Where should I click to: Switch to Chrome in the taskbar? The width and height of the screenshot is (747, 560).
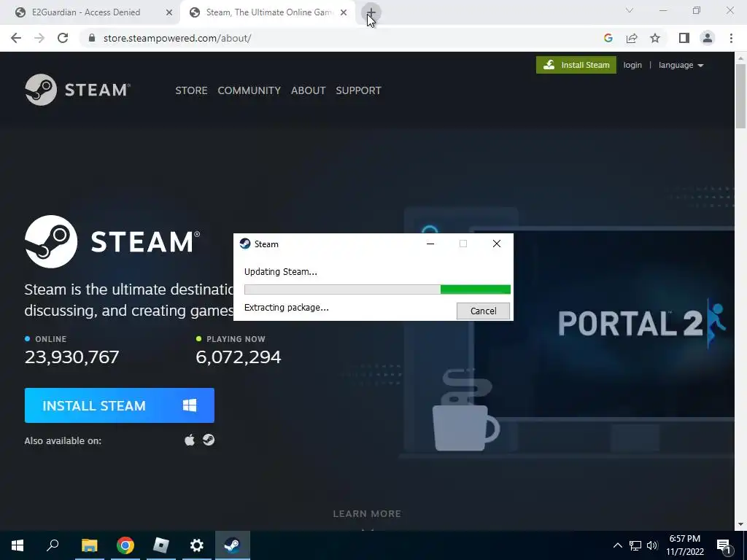pyautogui.click(x=125, y=545)
